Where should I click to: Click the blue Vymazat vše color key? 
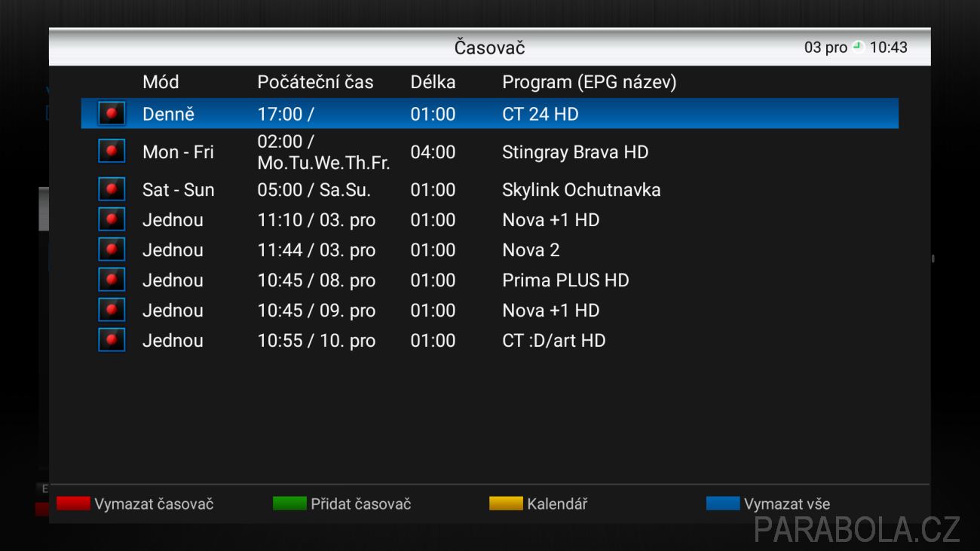pos(723,504)
